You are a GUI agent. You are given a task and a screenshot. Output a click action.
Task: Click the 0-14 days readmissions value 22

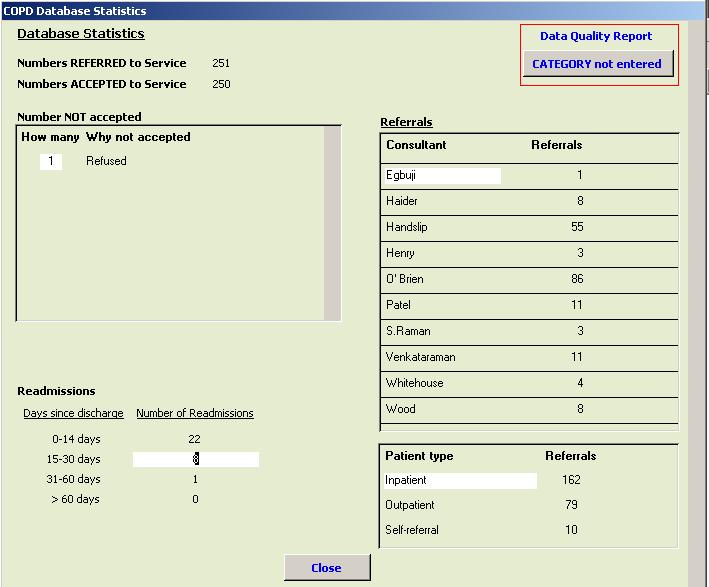194,439
